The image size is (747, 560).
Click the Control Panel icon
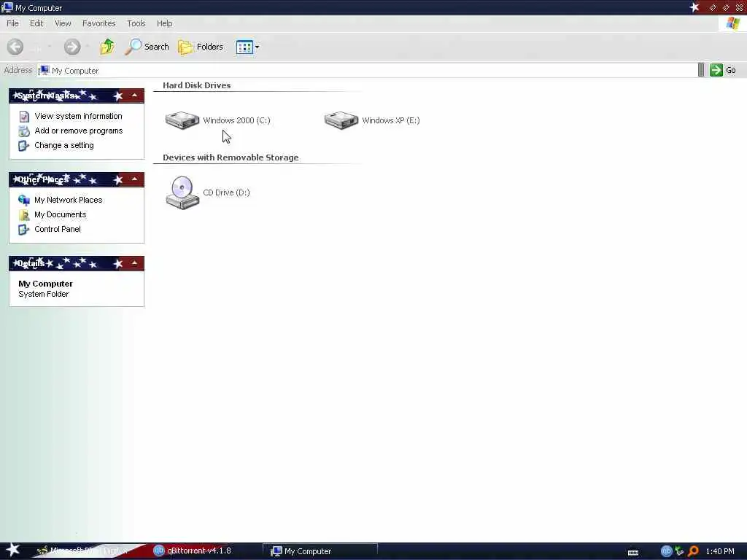pyautogui.click(x=24, y=230)
